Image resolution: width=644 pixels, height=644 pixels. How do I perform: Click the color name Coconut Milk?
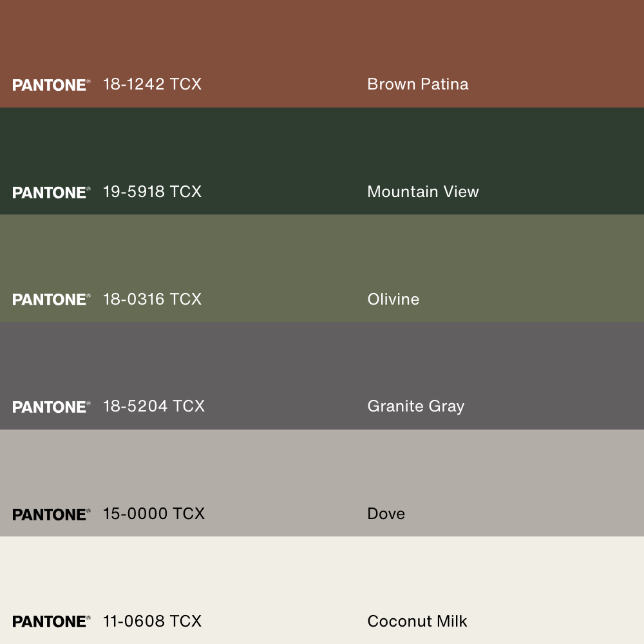pos(417,621)
